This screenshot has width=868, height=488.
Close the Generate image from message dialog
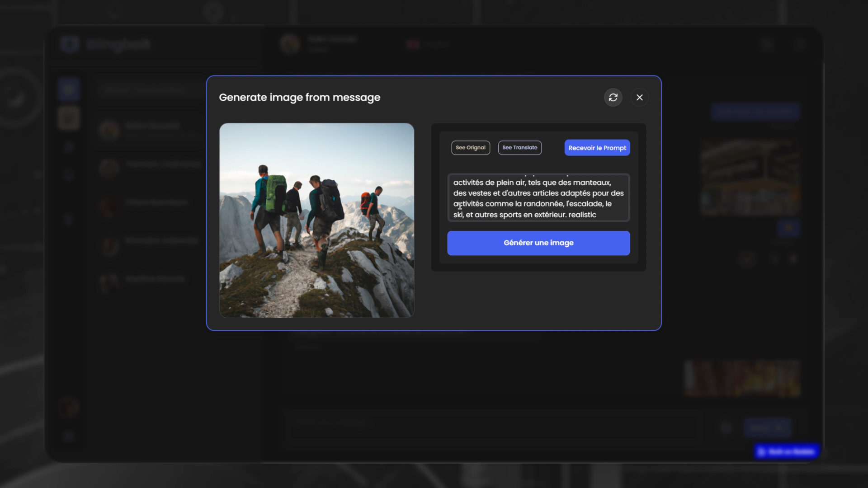[639, 98]
